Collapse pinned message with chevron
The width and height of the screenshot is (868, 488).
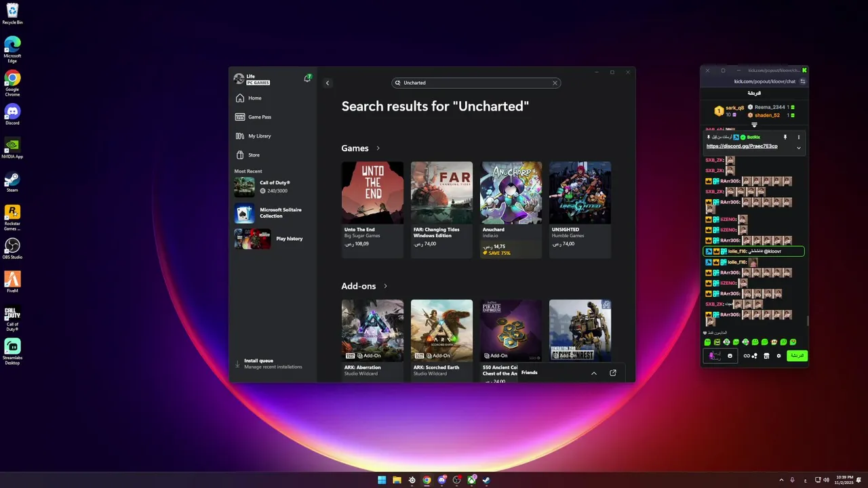point(799,148)
